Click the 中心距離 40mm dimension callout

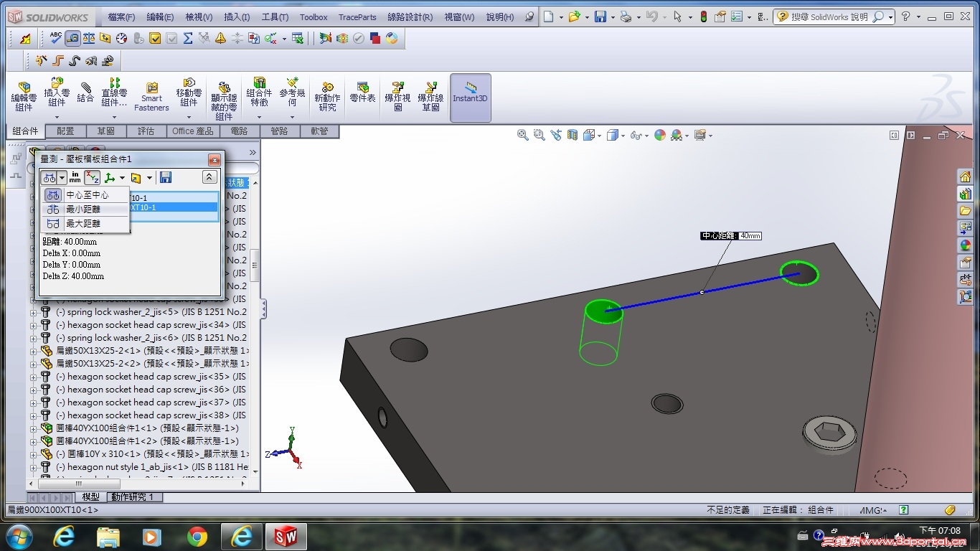coord(731,236)
